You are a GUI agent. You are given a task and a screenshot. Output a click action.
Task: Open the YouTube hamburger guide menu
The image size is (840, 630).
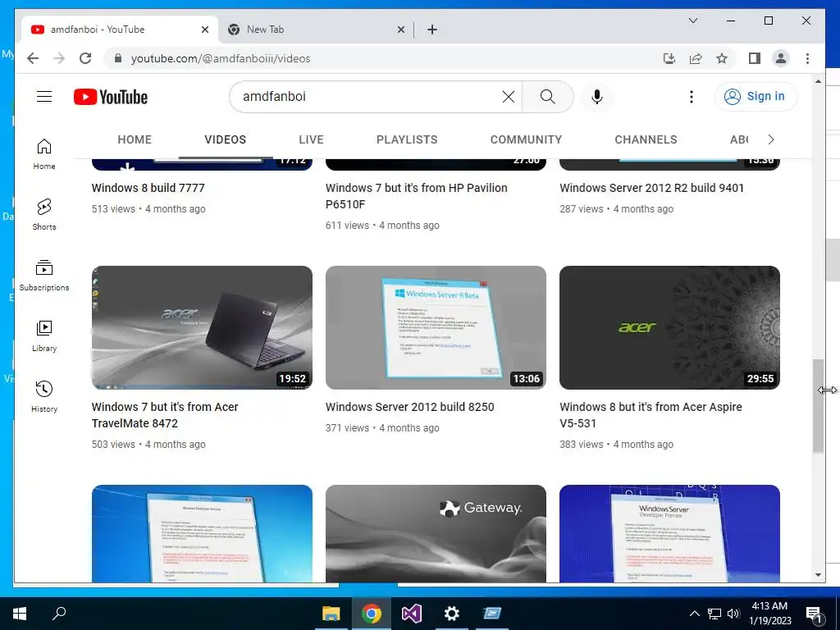(x=44, y=97)
